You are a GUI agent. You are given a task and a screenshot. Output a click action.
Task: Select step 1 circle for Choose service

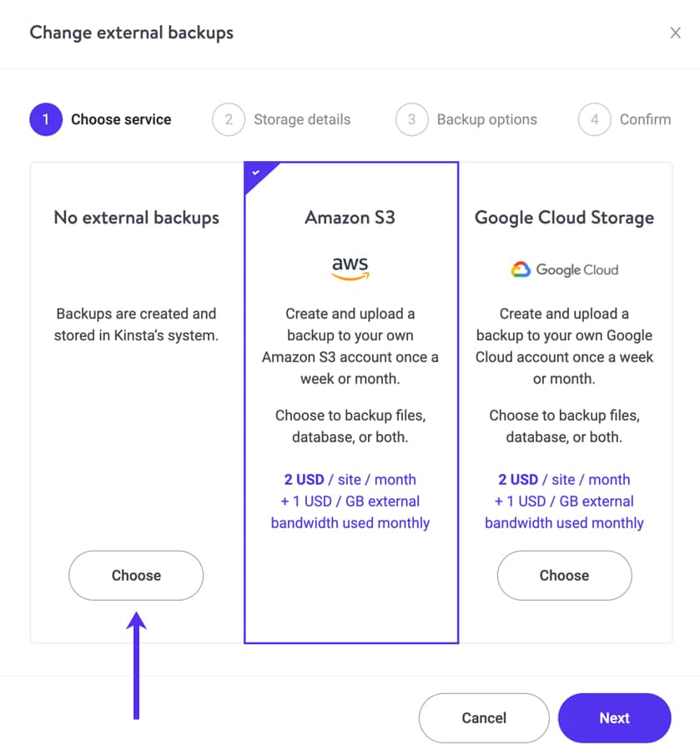pyautogui.click(x=46, y=119)
